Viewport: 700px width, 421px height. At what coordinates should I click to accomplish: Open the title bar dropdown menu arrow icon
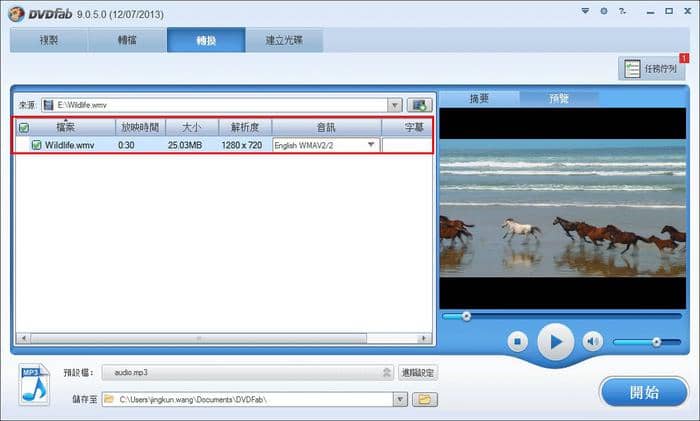pyautogui.click(x=585, y=11)
